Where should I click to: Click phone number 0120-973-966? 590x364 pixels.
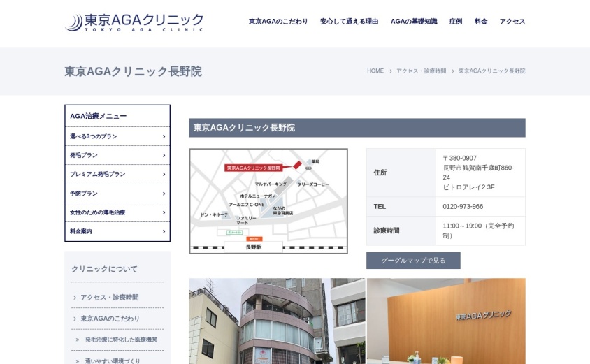coord(463,206)
